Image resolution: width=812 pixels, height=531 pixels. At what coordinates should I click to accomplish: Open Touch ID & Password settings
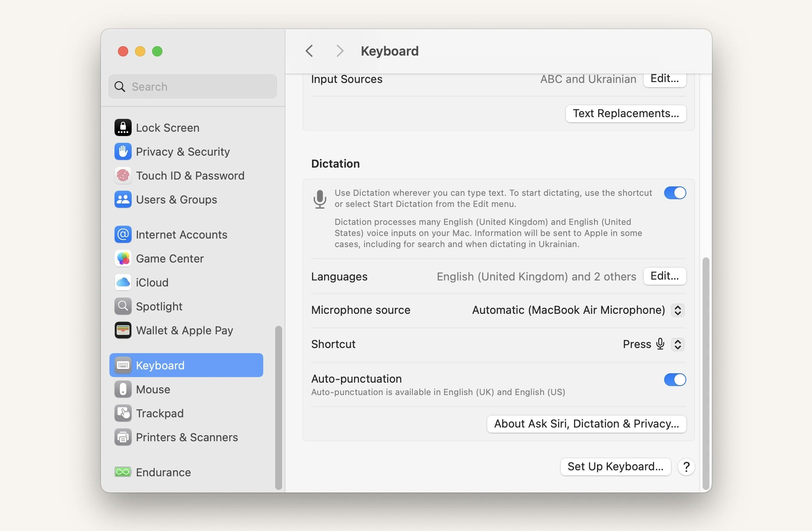coord(186,176)
